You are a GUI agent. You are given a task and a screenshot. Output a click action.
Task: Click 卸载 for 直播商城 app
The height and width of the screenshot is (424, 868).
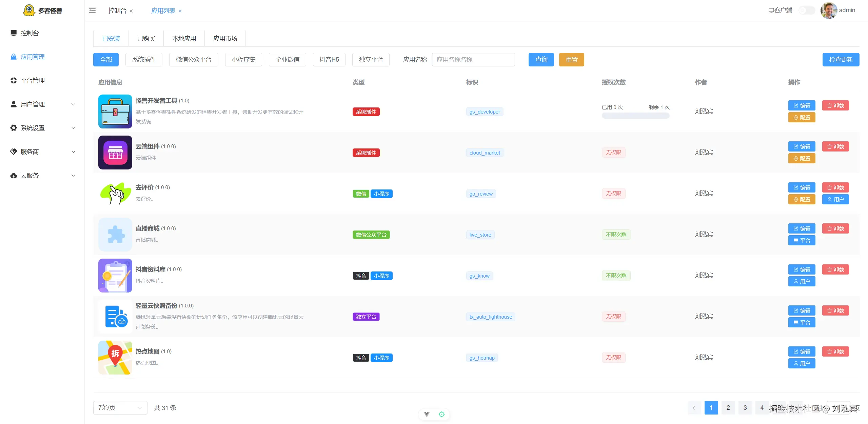click(x=835, y=228)
